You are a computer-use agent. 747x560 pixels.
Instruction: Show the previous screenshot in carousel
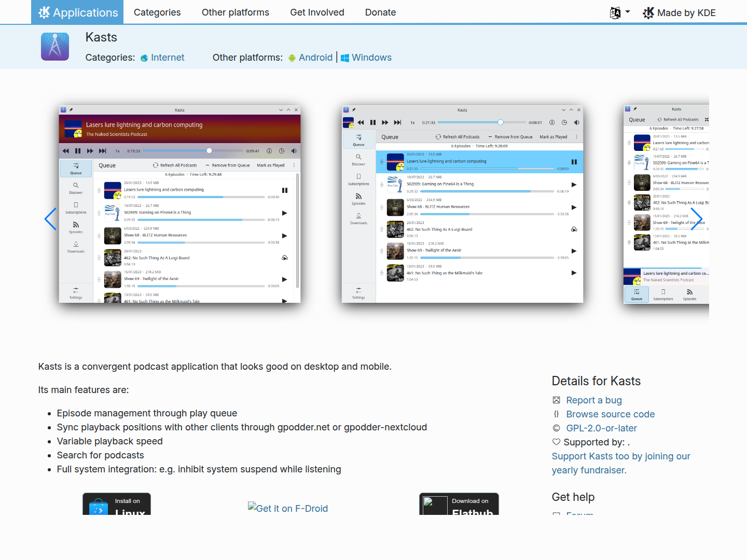pos(50,219)
